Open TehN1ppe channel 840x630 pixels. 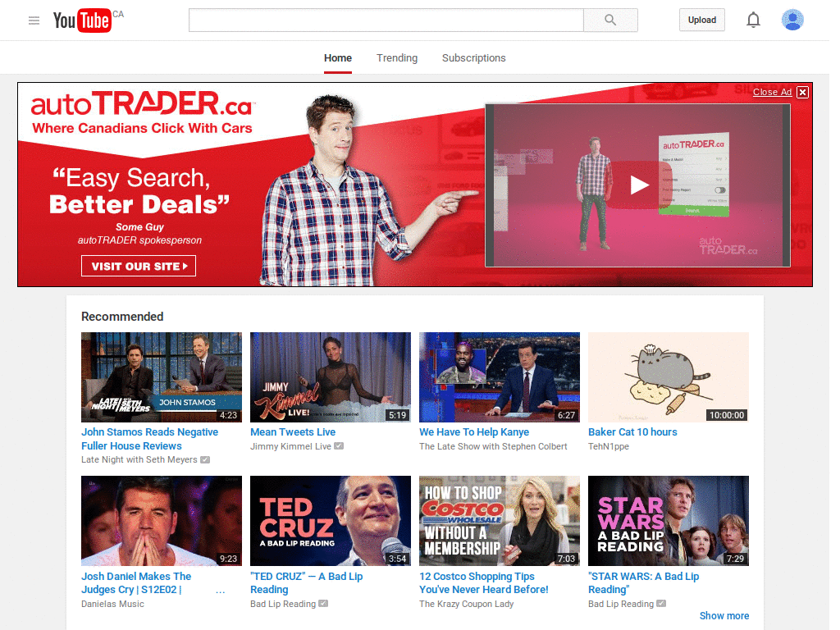pyautogui.click(x=609, y=446)
